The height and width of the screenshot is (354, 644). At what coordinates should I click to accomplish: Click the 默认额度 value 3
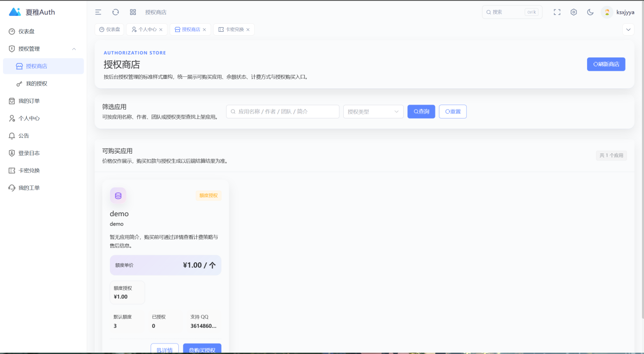coord(115,326)
